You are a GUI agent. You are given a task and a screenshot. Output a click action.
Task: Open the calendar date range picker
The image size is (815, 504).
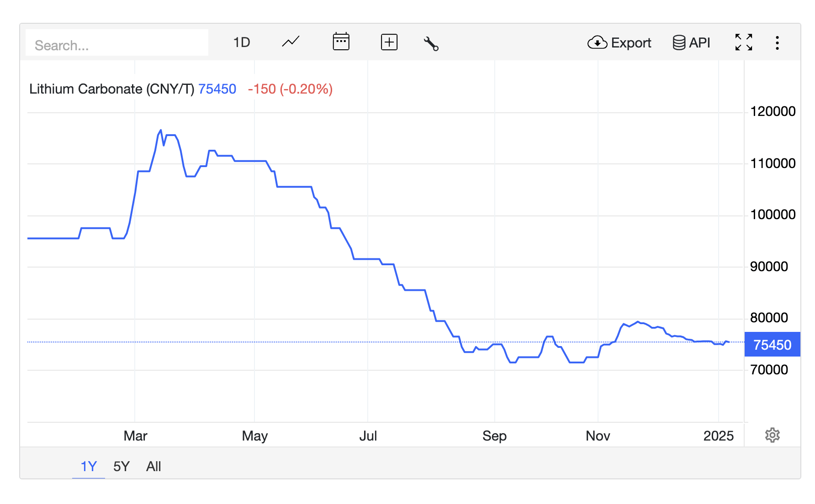click(x=341, y=42)
